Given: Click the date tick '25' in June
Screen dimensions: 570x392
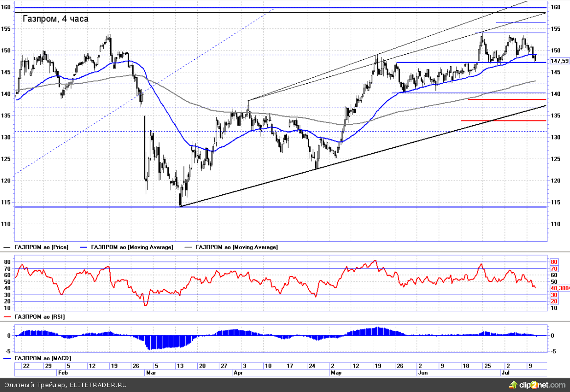Looking at the screenshot, I should (x=488, y=366).
